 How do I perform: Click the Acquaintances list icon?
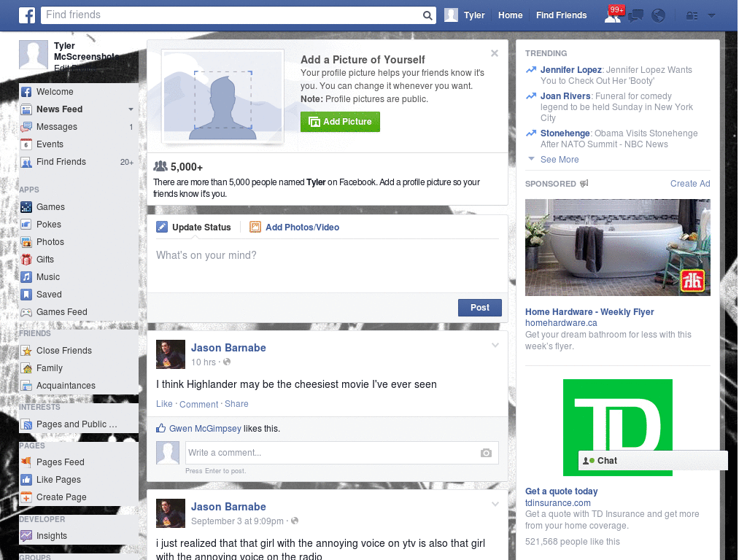tap(26, 386)
